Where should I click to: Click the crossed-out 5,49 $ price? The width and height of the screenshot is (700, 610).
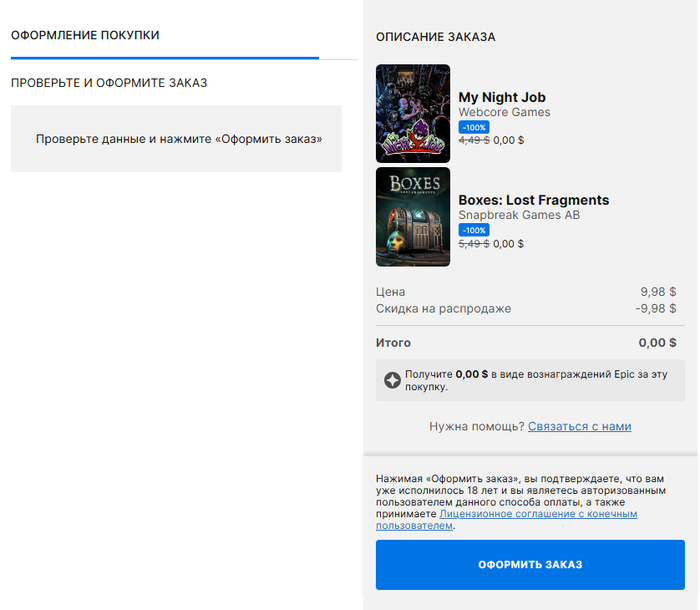pyautogui.click(x=473, y=243)
